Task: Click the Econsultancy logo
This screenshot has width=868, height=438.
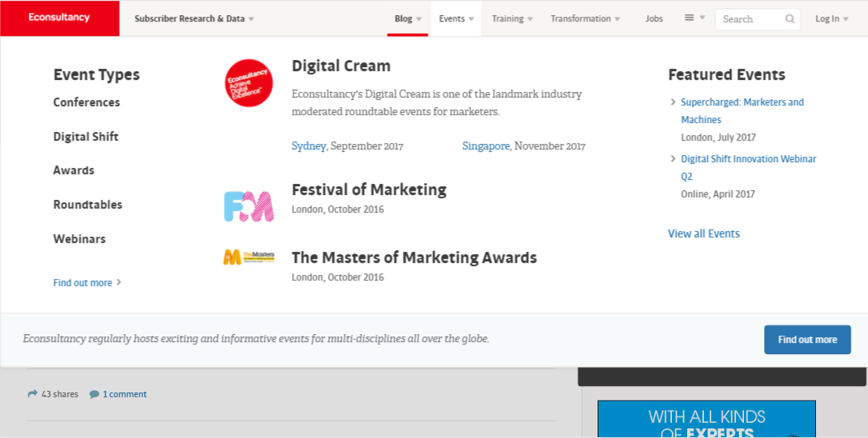Action: click(x=59, y=18)
